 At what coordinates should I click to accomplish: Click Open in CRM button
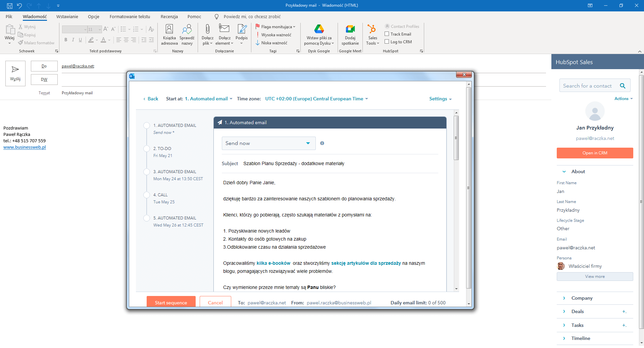pyautogui.click(x=595, y=153)
